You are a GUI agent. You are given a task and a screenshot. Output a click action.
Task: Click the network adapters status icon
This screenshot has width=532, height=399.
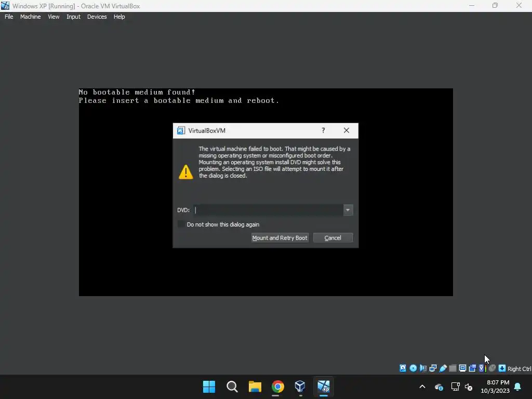[x=433, y=368]
